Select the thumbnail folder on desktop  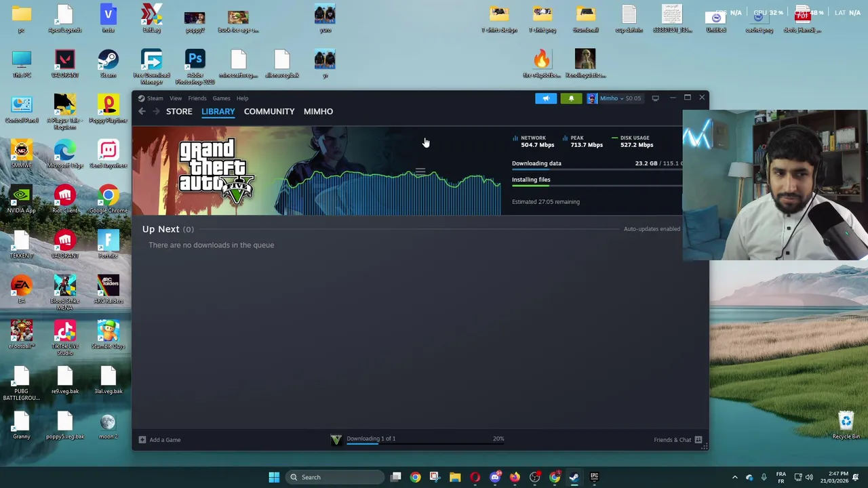coord(585,18)
